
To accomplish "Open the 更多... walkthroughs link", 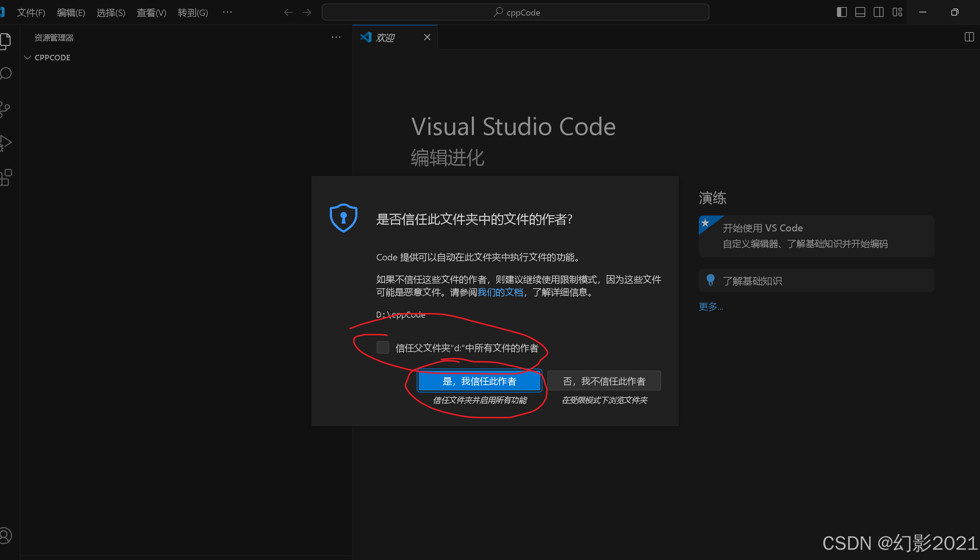I will click(x=711, y=307).
